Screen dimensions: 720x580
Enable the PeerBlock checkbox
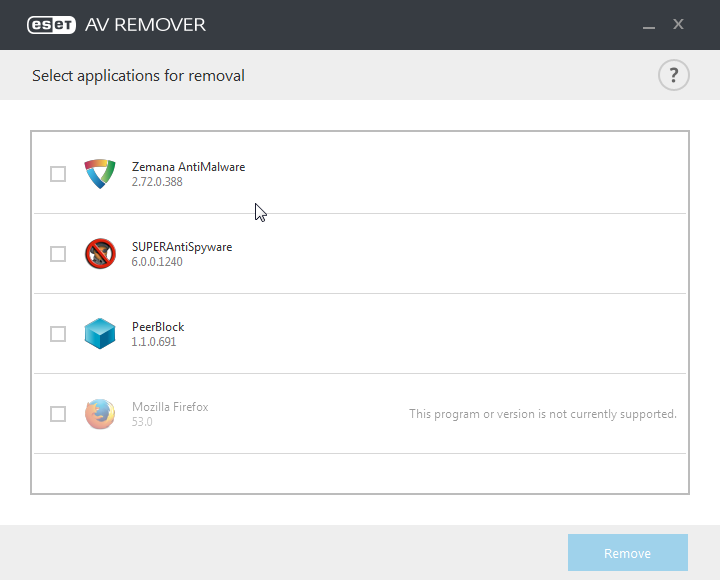click(x=58, y=334)
